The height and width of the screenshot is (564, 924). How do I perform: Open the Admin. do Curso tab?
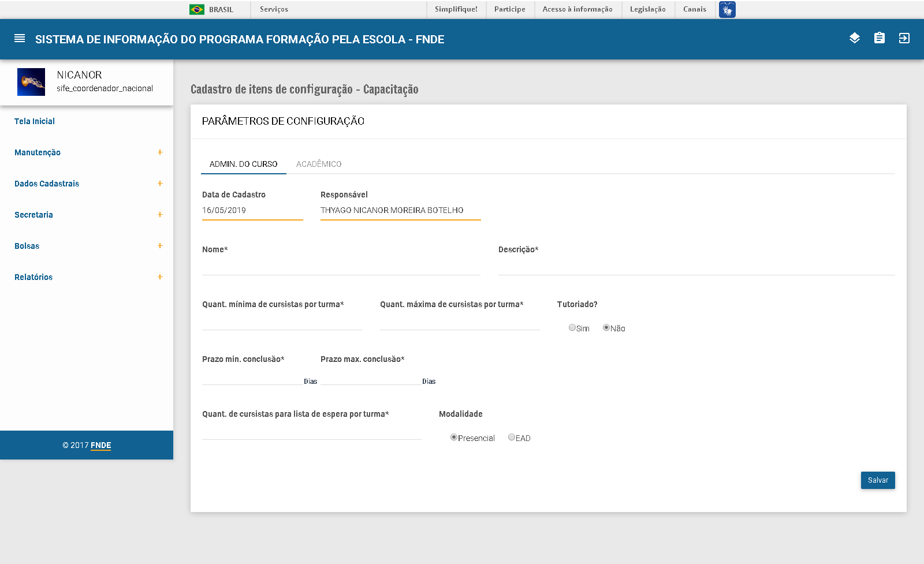click(x=243, y=164)
